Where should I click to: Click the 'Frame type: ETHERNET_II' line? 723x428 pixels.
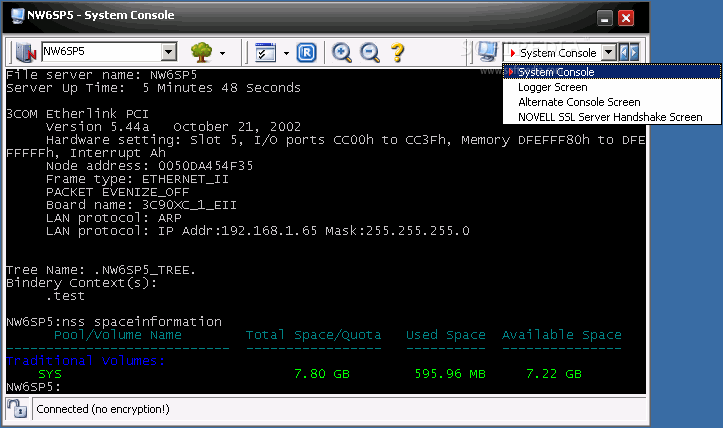pyautogui.click(x=137, y=179)
